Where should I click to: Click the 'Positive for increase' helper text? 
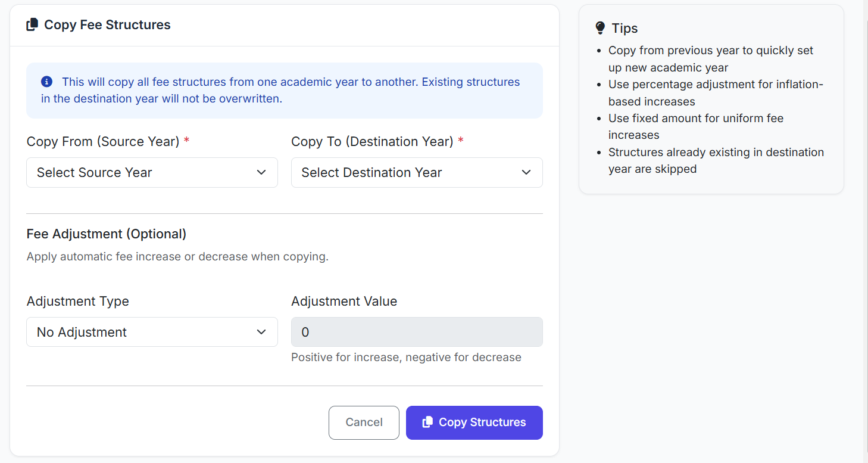point(406,358)
